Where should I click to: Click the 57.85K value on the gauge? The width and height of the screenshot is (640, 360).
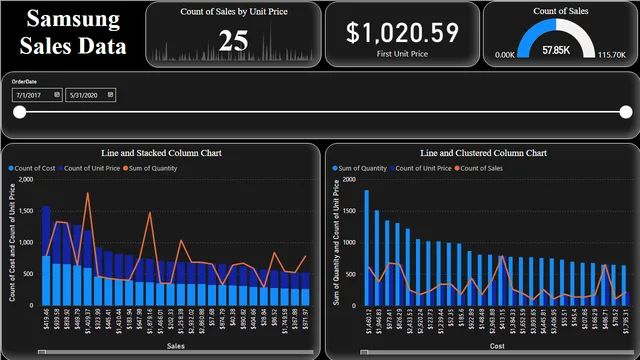[x=556, y=50]
